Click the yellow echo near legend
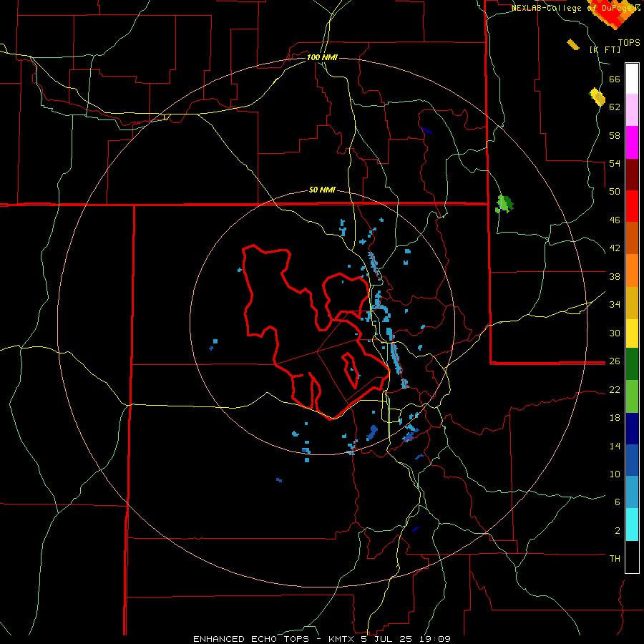Screen dimensions: 644x644 pos(597,97)
